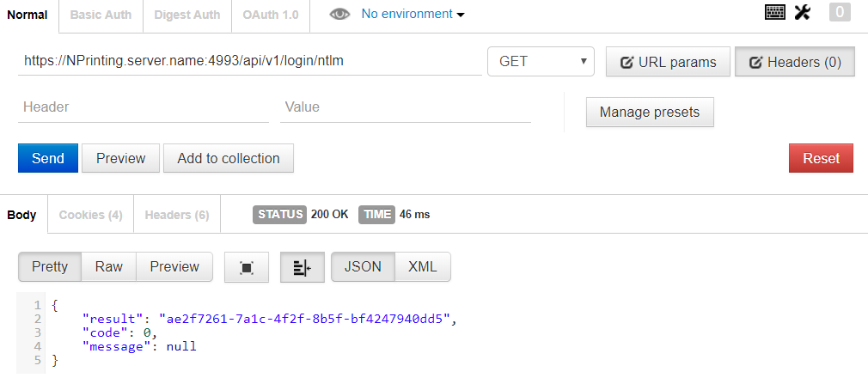Click the Header name input field
Image resolution: width=868 pixels, height=378 pixels.
144,107
